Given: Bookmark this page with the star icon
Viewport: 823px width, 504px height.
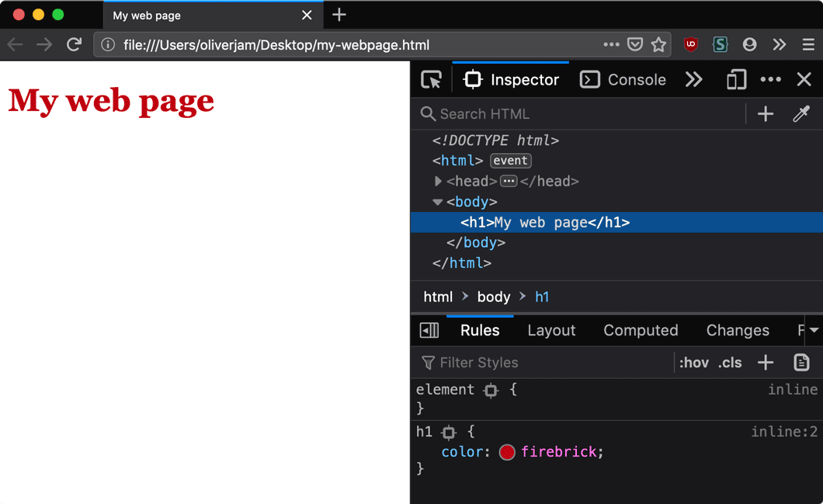Looking at the screenshot, I should [658, 45].
